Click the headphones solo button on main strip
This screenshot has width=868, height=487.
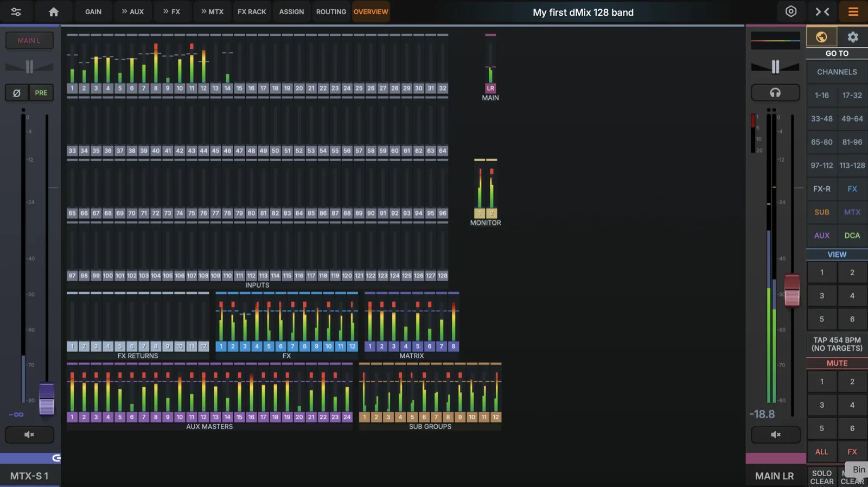775,93
